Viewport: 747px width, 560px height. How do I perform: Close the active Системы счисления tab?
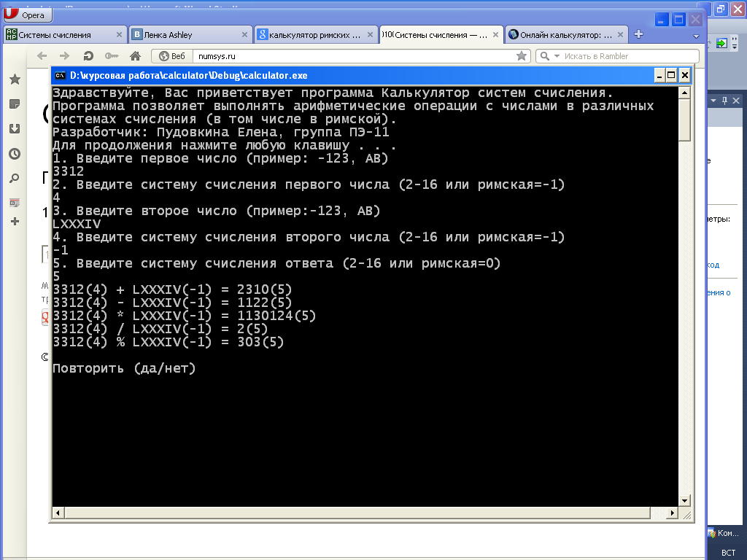point(495,35)
